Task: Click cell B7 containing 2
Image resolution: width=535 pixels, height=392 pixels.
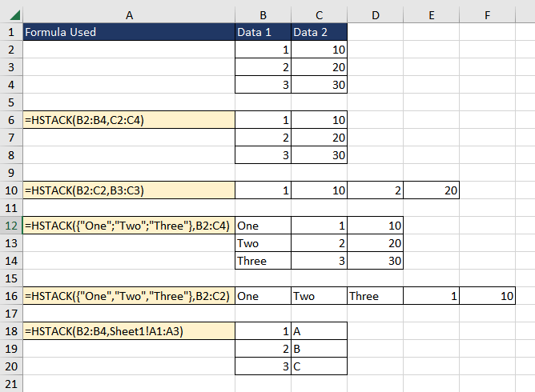Action: click(263, 138)
